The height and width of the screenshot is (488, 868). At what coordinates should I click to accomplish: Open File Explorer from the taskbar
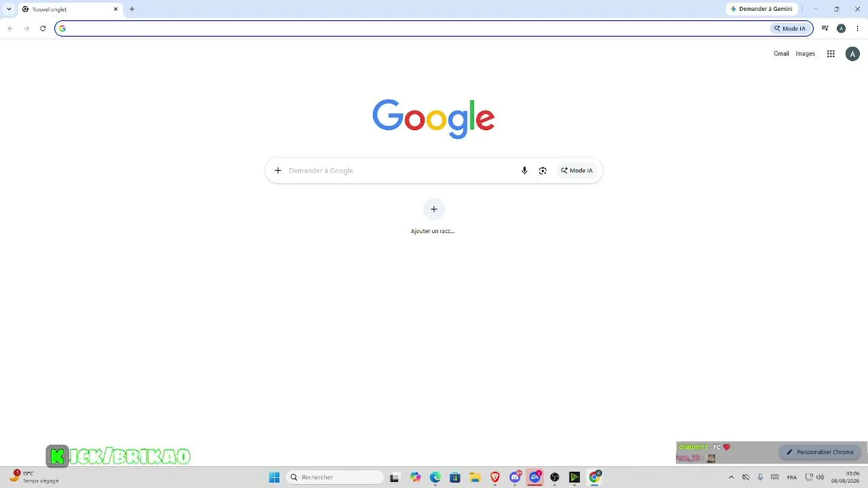pos(475,478)
